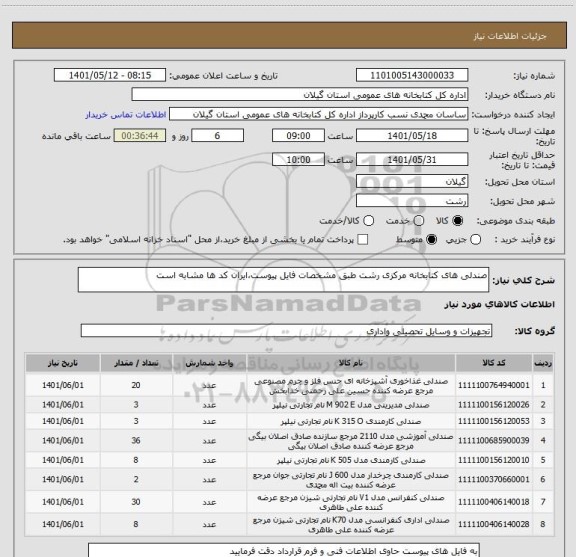Viewport: 576px width, 557px height.
Task: Click product code 111100764940001
Action: coord(494,385)
